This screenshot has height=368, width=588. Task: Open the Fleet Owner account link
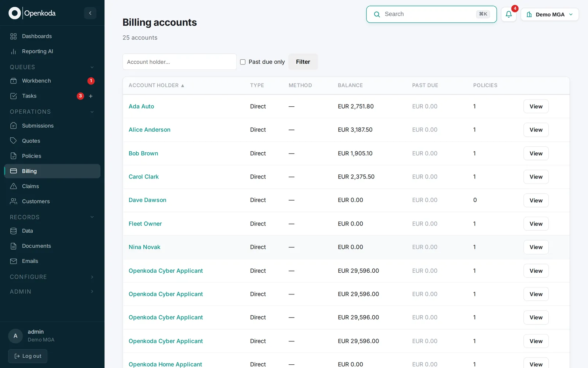pos(145,224)
